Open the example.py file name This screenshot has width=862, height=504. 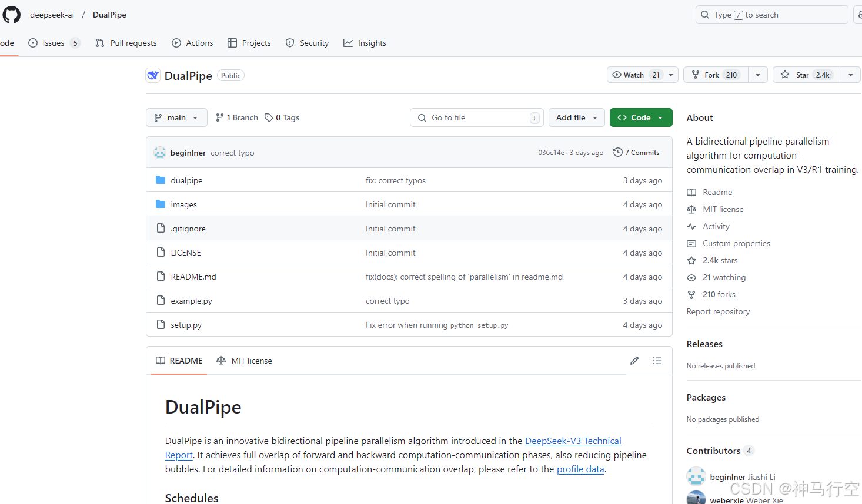pos(191,301)
